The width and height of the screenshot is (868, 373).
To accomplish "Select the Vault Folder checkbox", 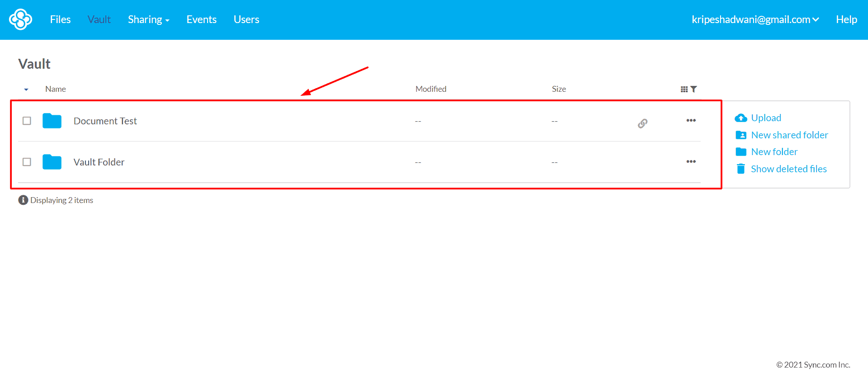I will (x=27, y=162).
